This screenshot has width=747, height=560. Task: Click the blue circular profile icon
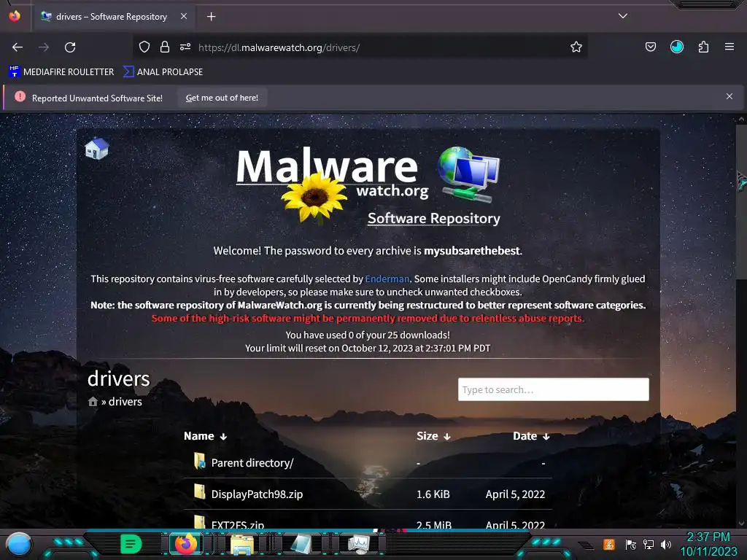pos(676,47)
